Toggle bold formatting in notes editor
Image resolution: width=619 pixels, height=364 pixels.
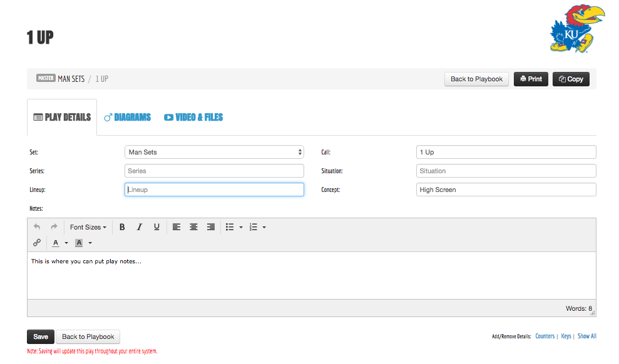click(x=122, y=227)
